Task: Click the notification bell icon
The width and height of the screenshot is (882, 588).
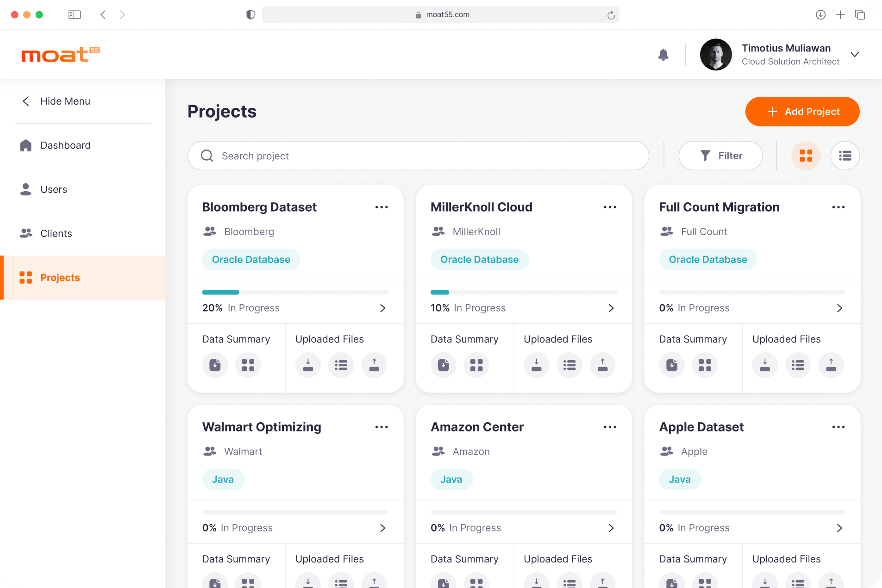Action: (663, 55)
